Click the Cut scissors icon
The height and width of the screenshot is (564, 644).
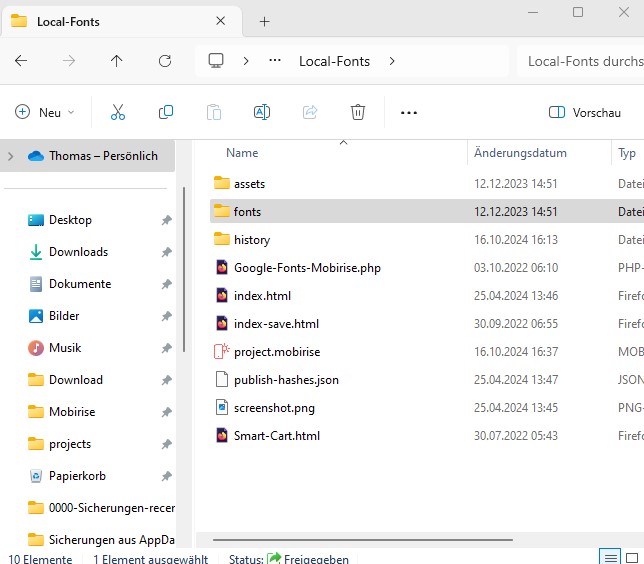click(x=118, y=113)
